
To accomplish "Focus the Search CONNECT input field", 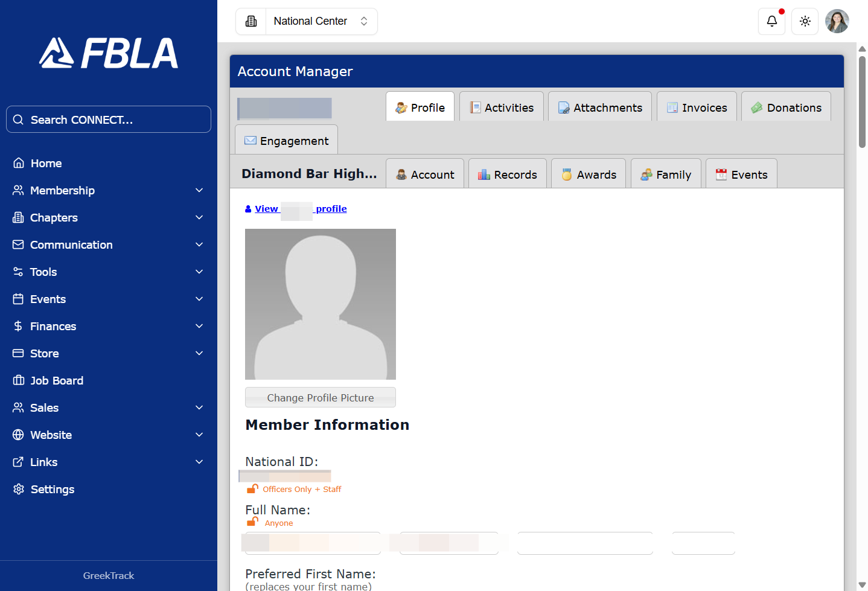I will (x=109, y=120).
